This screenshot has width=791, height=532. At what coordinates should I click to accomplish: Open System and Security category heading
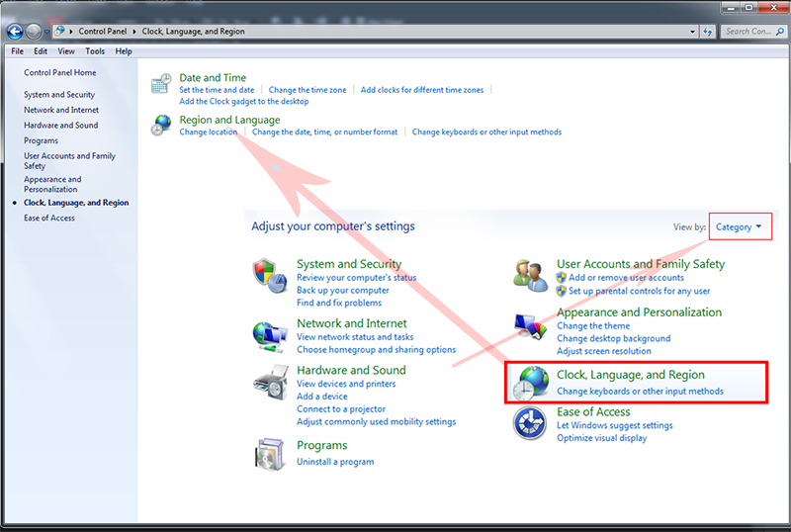click(349, 264)
